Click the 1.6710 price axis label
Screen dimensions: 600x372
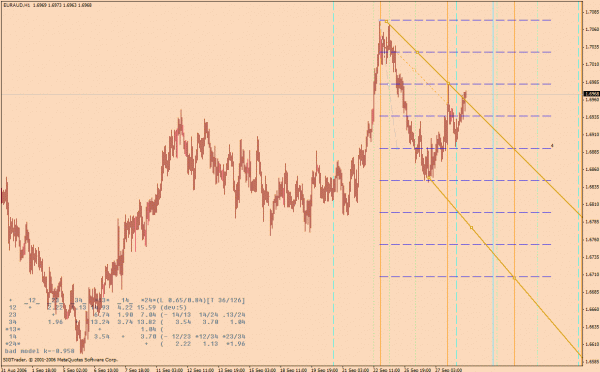pos(592,274)
